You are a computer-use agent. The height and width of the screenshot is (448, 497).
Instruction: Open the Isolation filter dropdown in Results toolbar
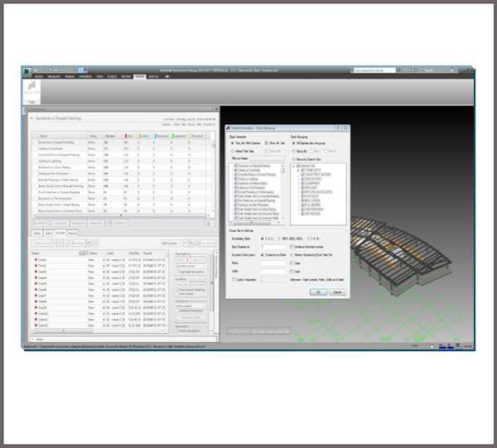[x=171, y=243]
